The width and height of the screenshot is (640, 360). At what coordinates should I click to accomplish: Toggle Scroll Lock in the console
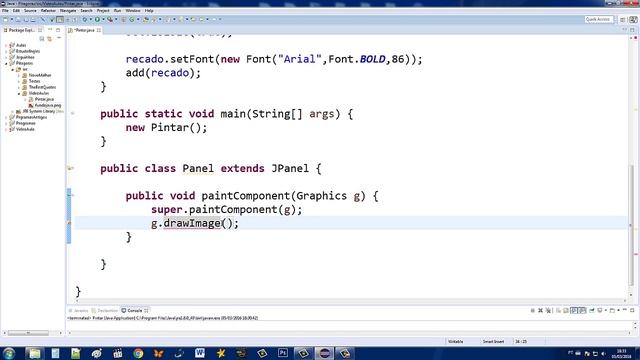pyautogui.click(x=566, y=311)
